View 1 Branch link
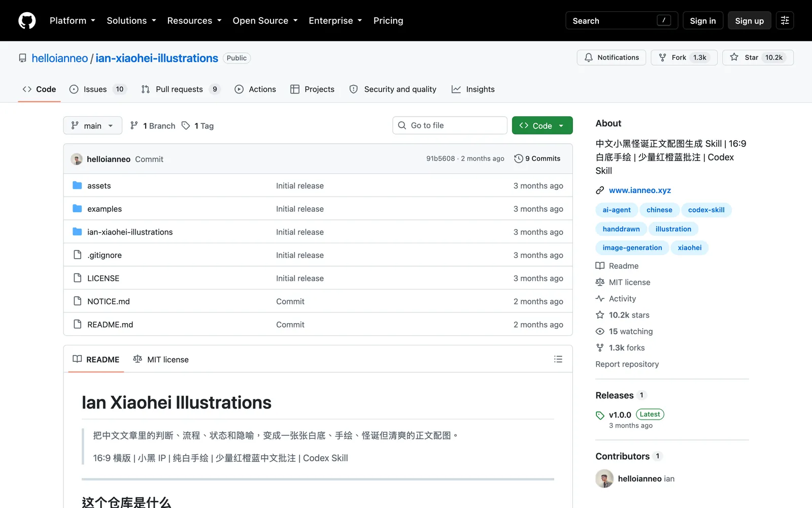812x508 pixels. [x=153, y=125]
